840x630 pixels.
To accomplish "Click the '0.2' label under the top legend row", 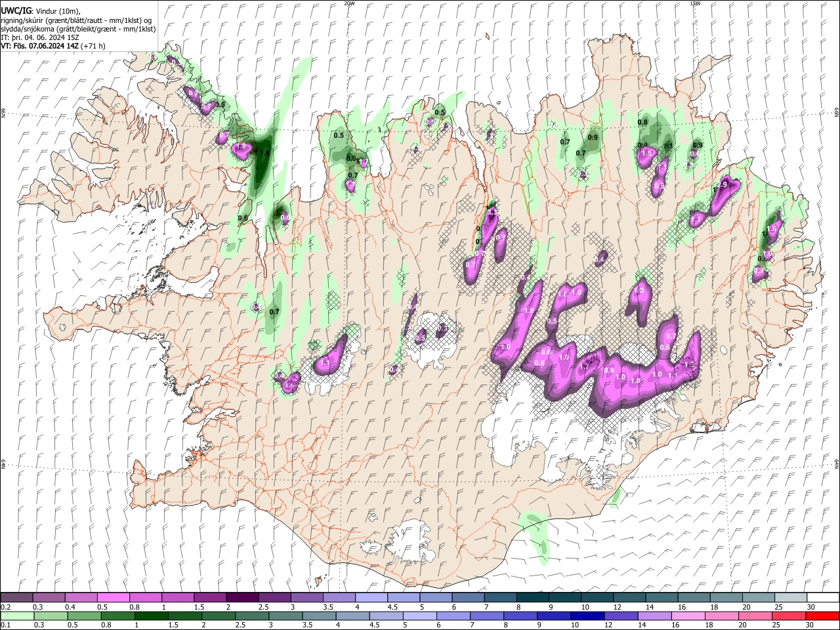I will 6,607.
